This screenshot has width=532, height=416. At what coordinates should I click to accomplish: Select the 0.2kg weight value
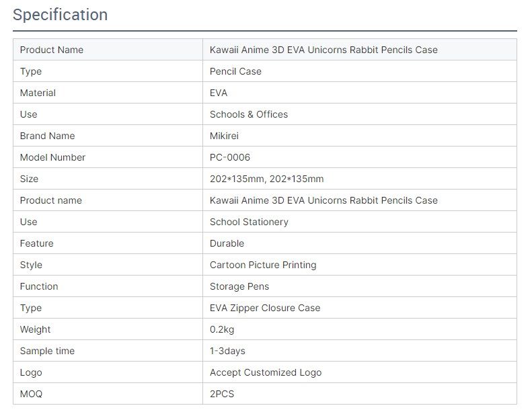point(222,329)
